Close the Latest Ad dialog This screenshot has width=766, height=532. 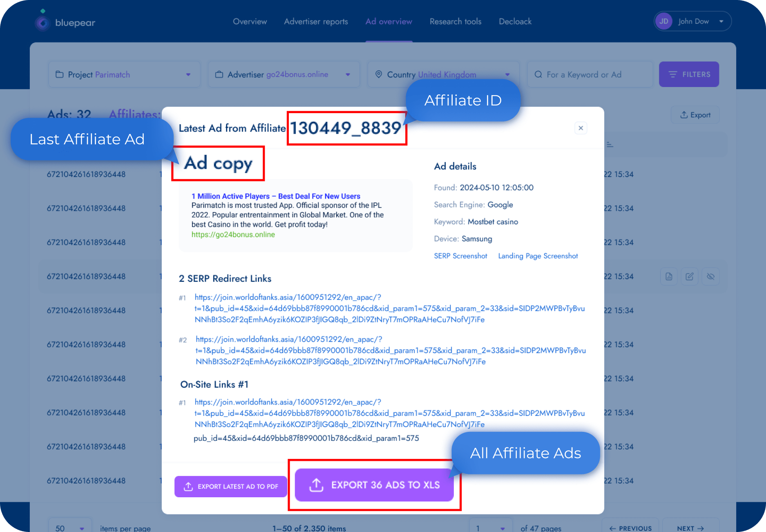pyautogui.click(x=581, y=128)
